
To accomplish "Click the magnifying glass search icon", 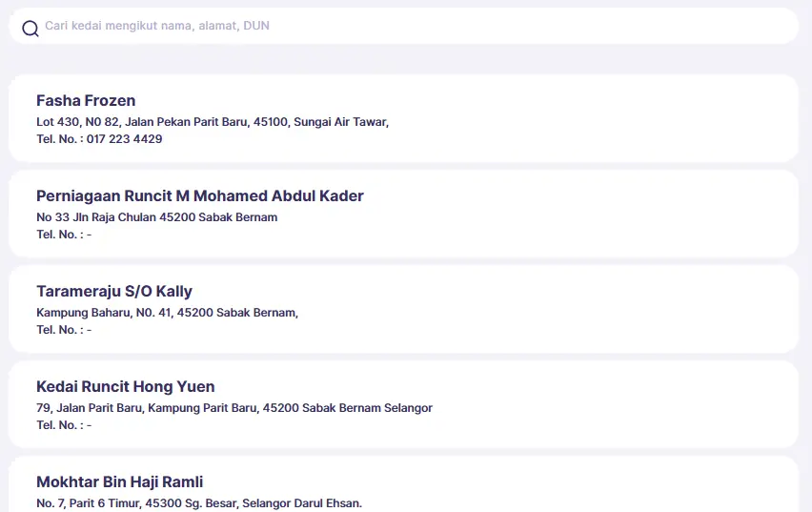I will tap(30, 28).
